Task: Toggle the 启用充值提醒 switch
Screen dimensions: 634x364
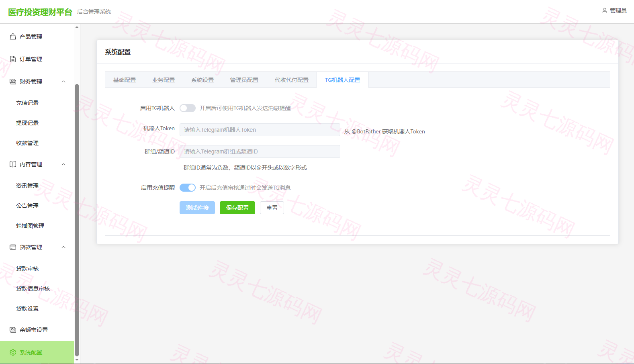Action: pyautogui.click(x=188, y=188)
